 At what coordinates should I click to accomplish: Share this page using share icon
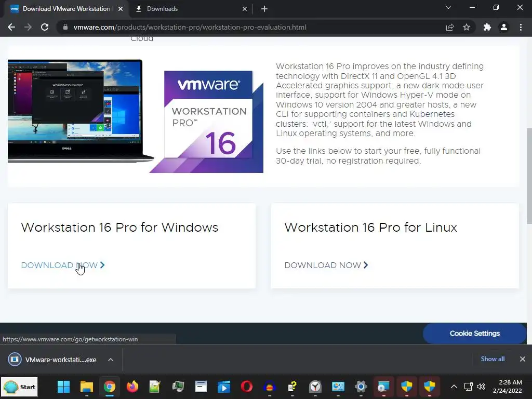450,27
